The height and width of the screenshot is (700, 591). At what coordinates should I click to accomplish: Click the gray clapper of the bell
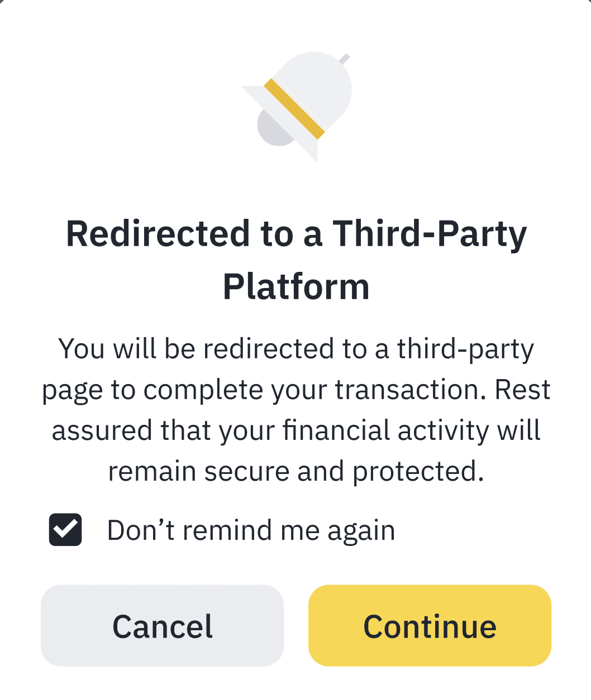point(271,131)
